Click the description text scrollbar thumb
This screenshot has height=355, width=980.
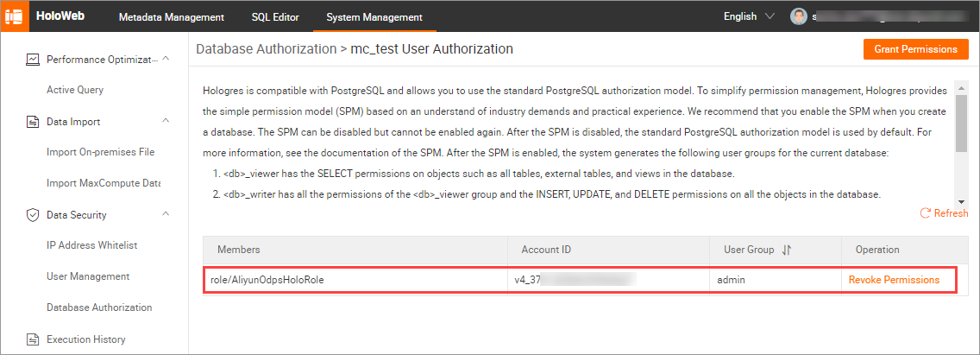point(962,123)
